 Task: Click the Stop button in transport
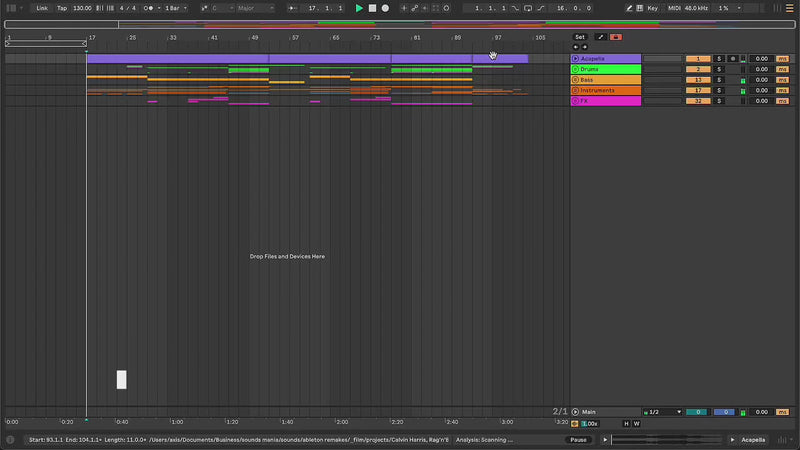click(372, 8)
